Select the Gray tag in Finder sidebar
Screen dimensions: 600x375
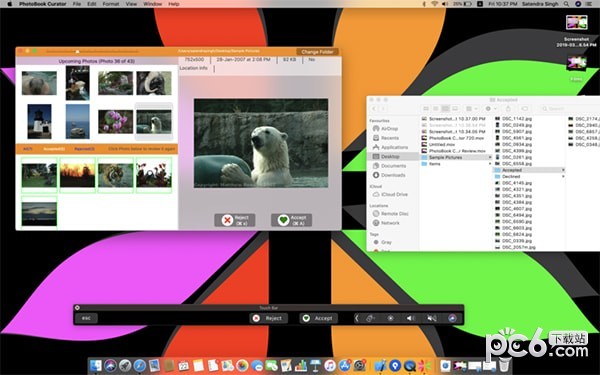pos(386,242)
